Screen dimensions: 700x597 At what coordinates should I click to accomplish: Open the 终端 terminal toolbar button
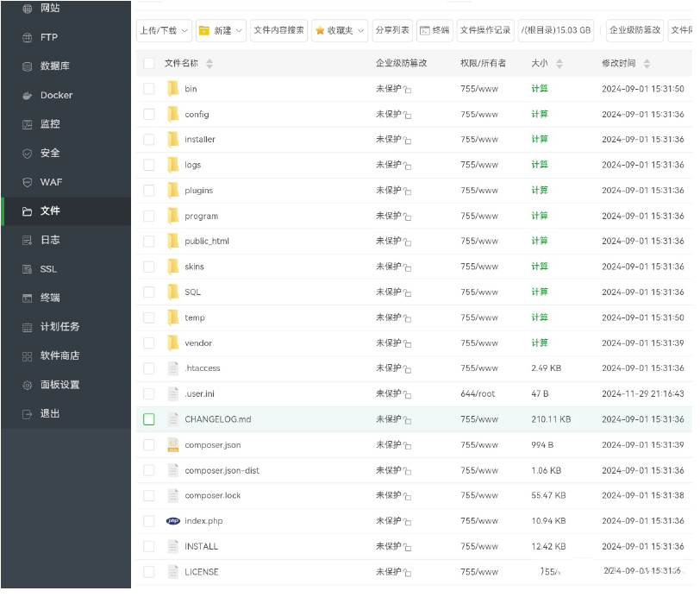click(434, 30)
